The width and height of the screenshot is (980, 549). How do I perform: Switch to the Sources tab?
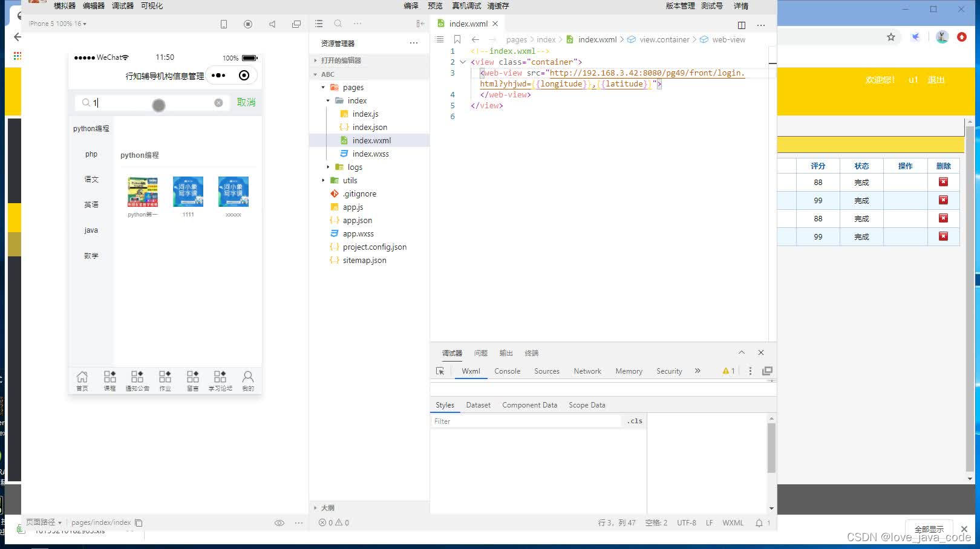[547, 371]
